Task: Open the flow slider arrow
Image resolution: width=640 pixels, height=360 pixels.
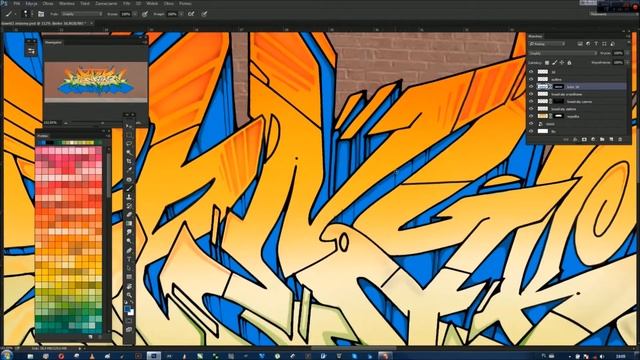Action: coord(181,14)
